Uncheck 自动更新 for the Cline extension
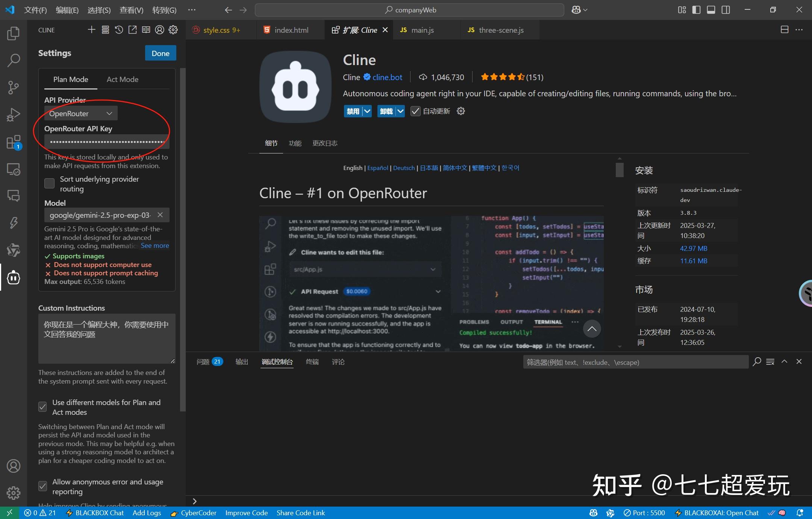Image resolution: width=812 pixels, height=519 pixels. tap(415, 111)
